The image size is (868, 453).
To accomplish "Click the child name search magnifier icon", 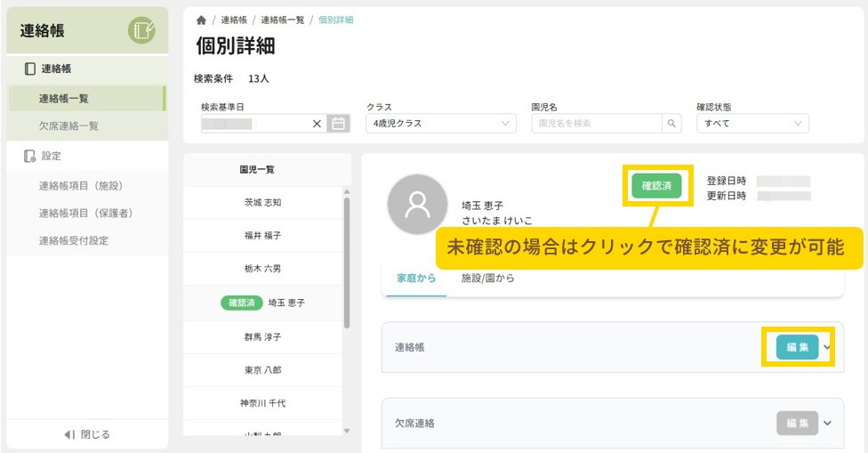I will click(x=673, y=124).
